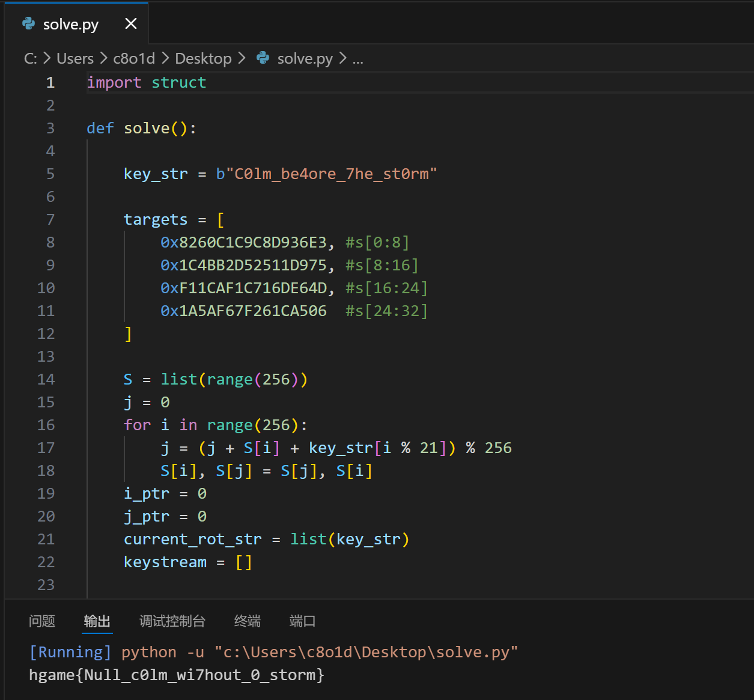Switch to the 问题 panel tab
The width and height of the screenshot is (754, 700).
[x=42, y=621]
